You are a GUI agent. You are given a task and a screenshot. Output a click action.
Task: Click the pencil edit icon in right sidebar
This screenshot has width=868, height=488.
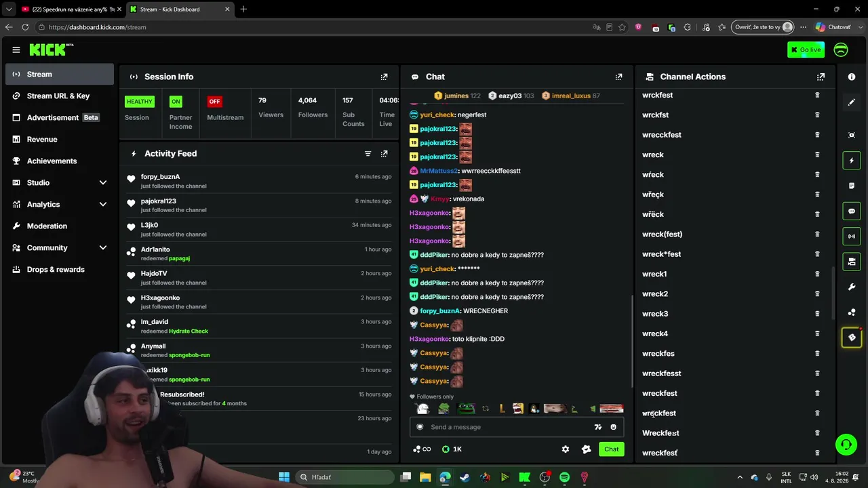852,102
